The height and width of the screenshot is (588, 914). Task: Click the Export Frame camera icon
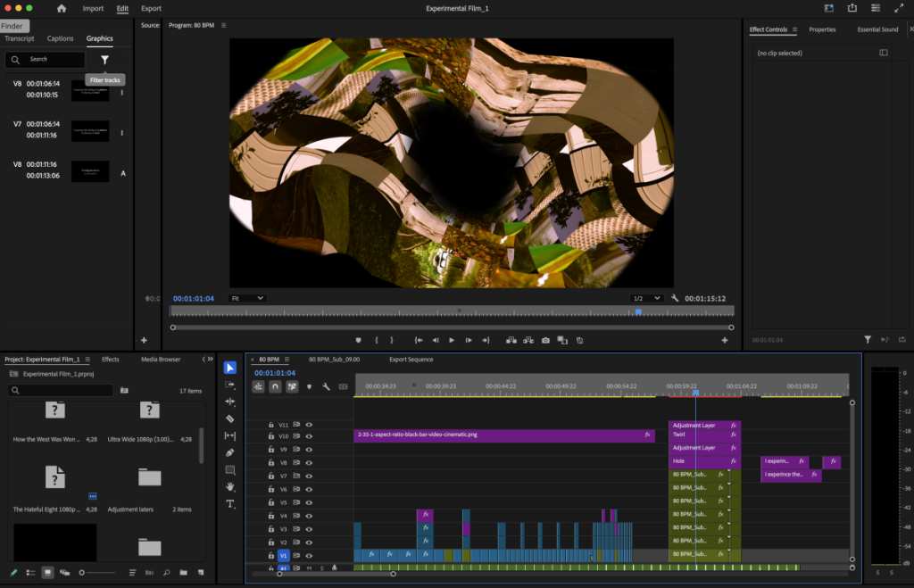545,340
